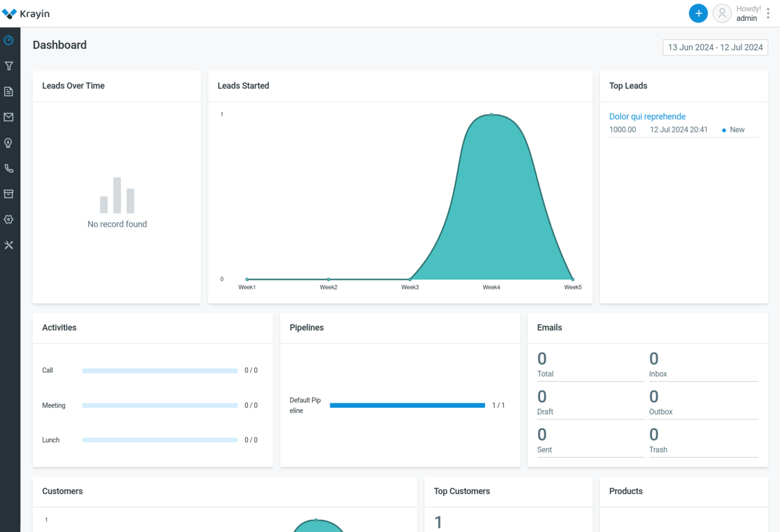This screenshot has width=780, height=532.
Task: Click the Week2 axis label
Action: (328, 287)
